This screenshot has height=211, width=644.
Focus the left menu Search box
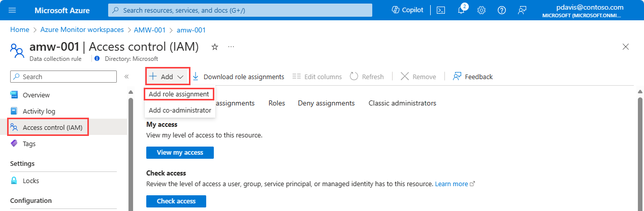[63, 77]
